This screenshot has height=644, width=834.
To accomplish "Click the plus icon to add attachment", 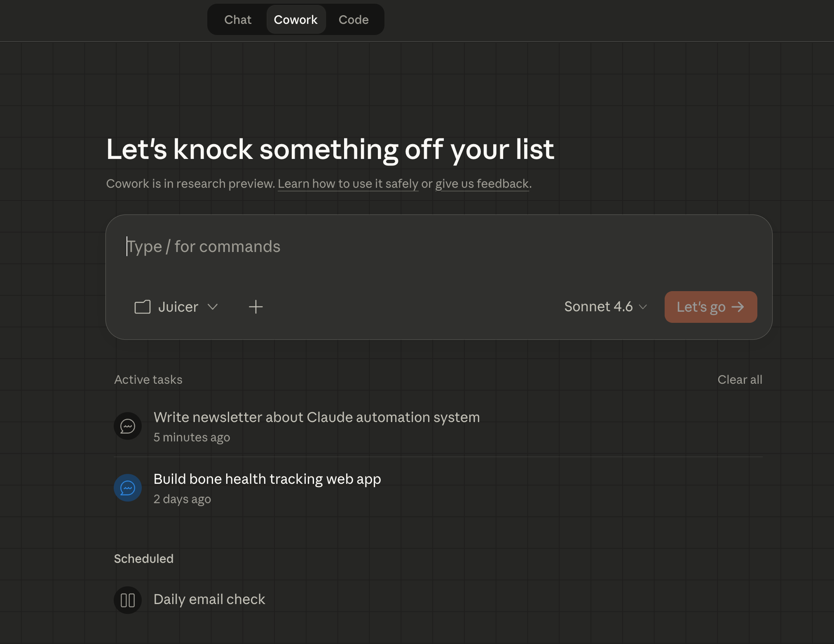I will (x=255, y=307).
